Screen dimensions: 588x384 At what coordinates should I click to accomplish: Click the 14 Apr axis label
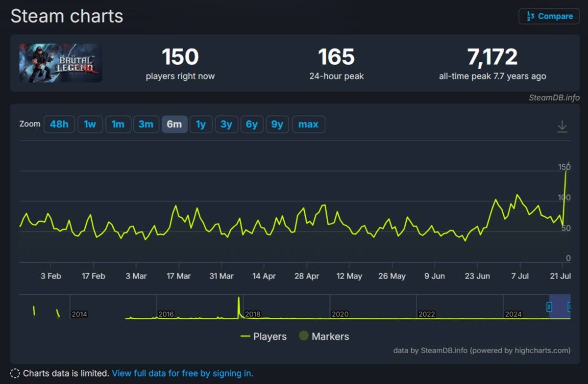pyautogui.click(x=264, y=276)
